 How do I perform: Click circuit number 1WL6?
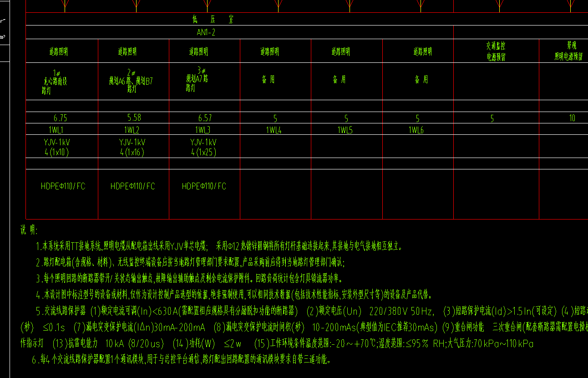pyautogui.click(x=416, y=130)
